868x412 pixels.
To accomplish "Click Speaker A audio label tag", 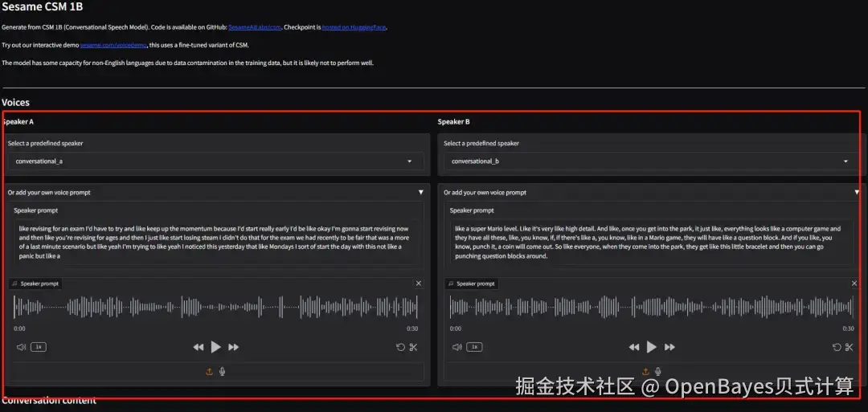I will [35, 284].
